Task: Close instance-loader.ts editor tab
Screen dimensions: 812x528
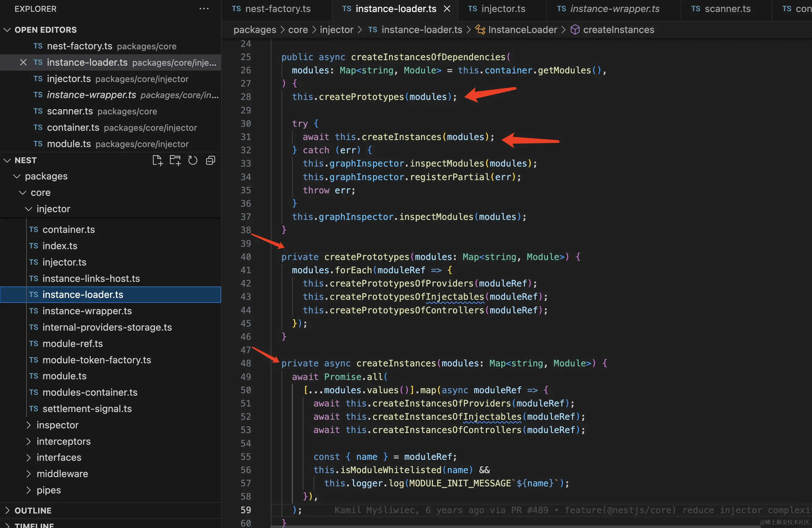Action: pos(447,9)
